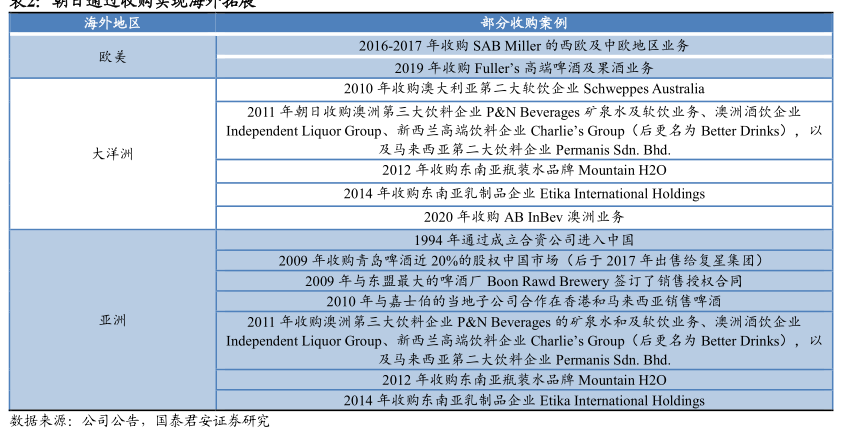This screenshot has height=433, width=845.
Task: Click the Boon Rawd Brewery row
Action: click(524, 281)
